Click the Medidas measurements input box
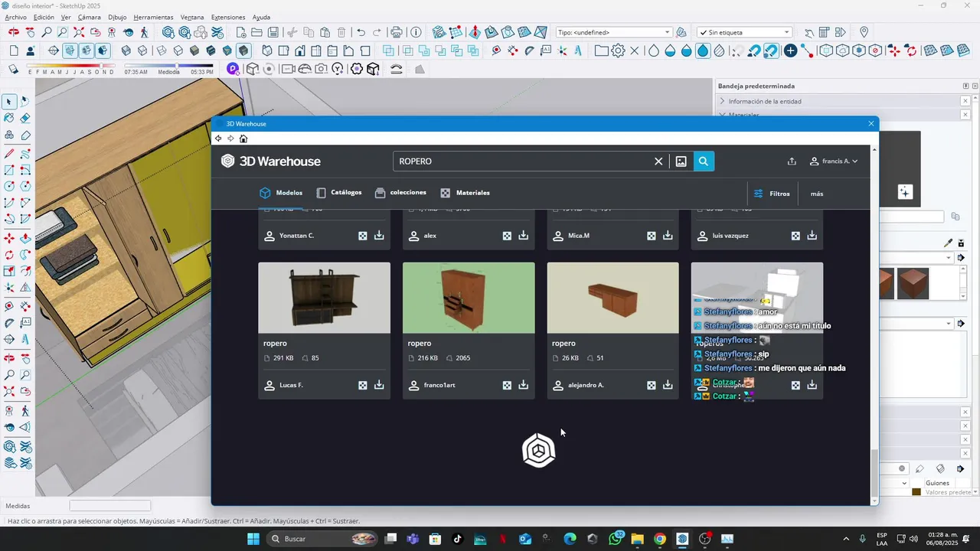This screenshot has width=980, height=551. 110,506
